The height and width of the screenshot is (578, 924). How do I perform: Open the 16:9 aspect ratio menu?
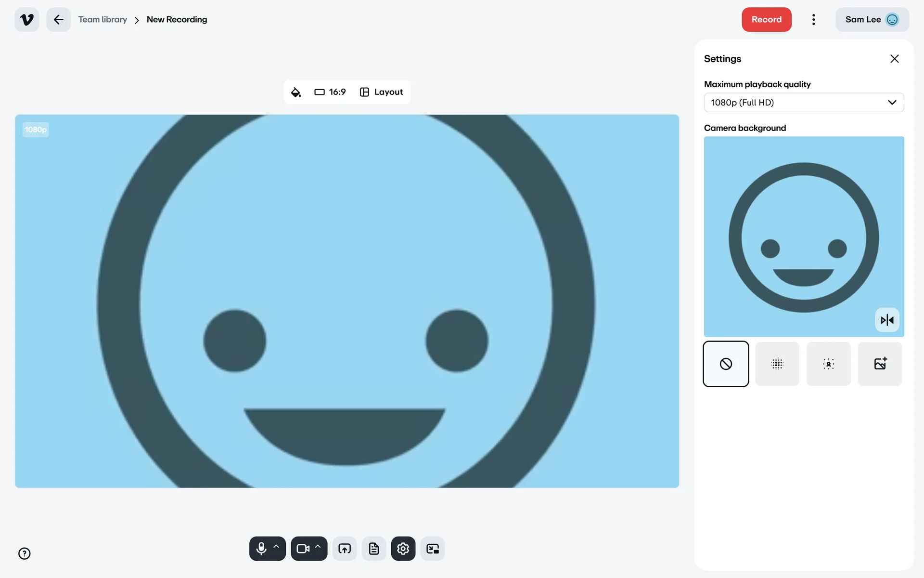pyautogui.click(x=330, y=92)
